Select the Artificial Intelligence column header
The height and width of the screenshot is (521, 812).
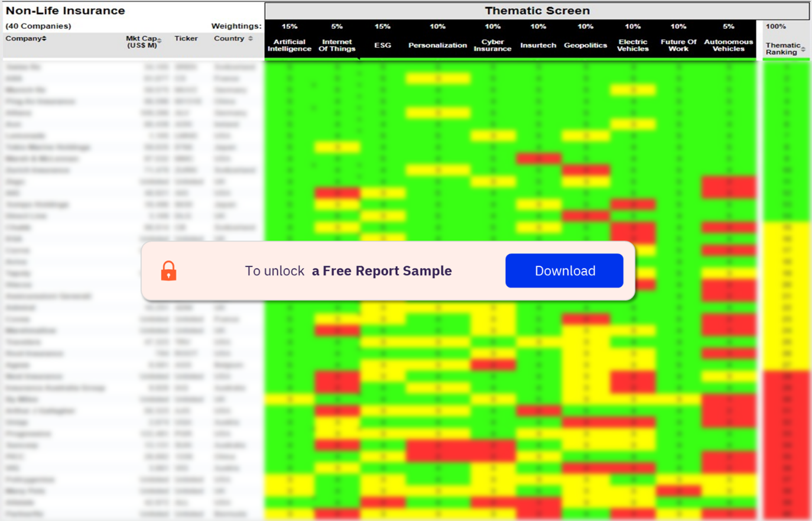(x=290, y=46)
